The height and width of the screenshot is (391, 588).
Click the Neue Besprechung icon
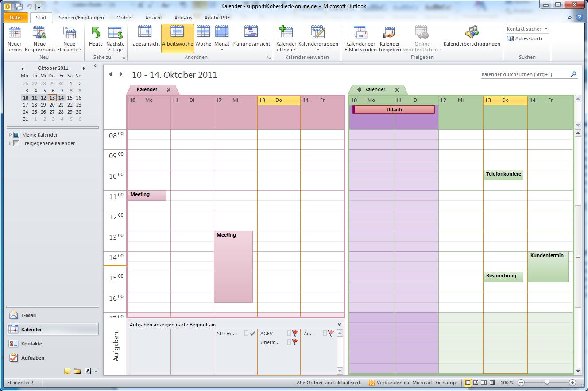pyautogui.click(x=39, y=33)
